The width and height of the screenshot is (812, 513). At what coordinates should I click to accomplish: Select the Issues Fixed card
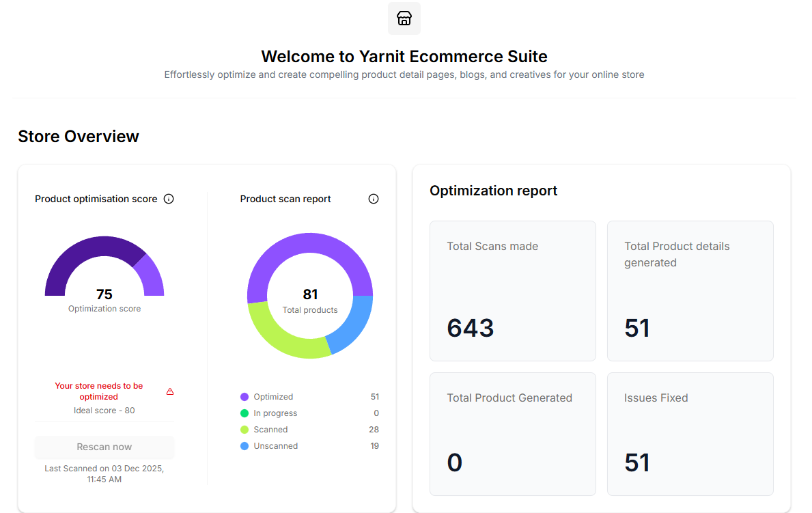690,434
